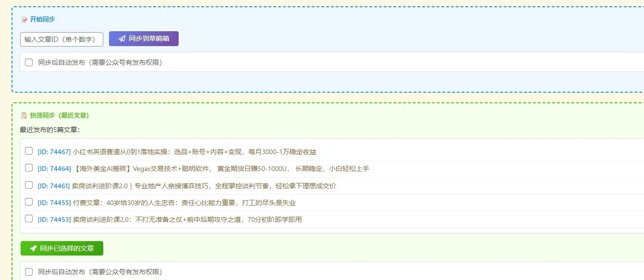The width and height of the screenshot is (644, 280).
Task: Check article ID 74467 checkbox
Action: [x=29, y=151]
